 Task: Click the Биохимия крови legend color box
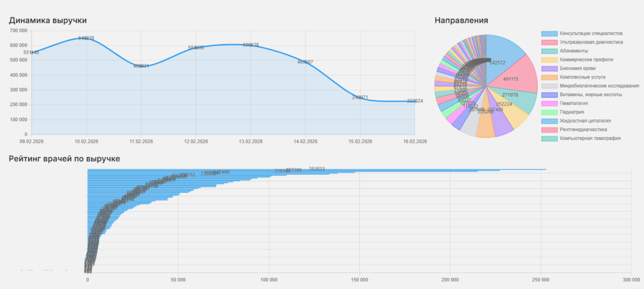[548, 68]
